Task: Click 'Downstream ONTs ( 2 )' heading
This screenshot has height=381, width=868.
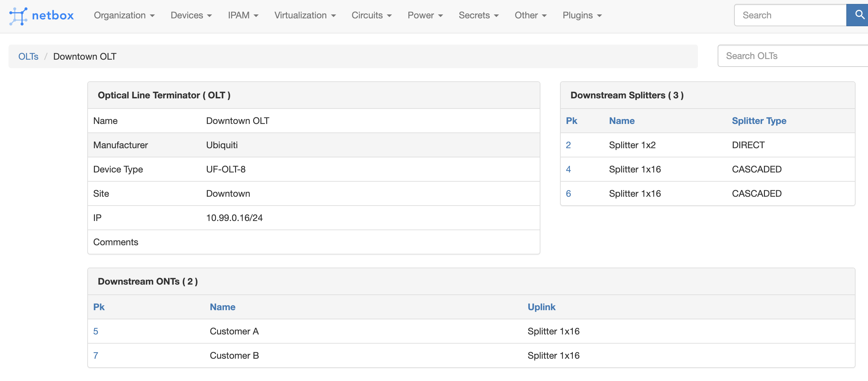Action: click(148, 281)
